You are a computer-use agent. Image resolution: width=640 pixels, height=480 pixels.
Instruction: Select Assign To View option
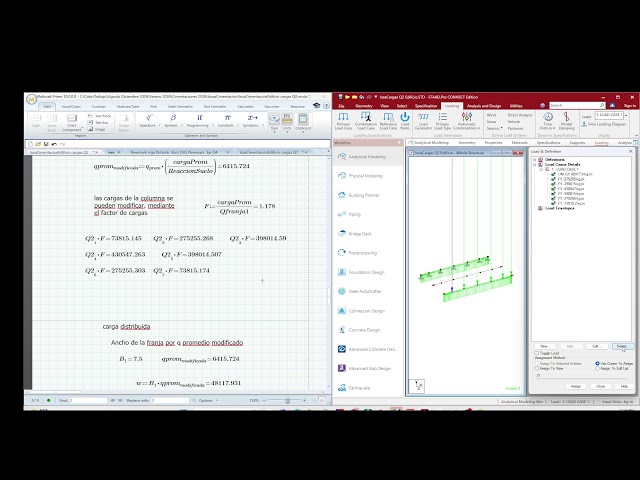pos(537,368)
